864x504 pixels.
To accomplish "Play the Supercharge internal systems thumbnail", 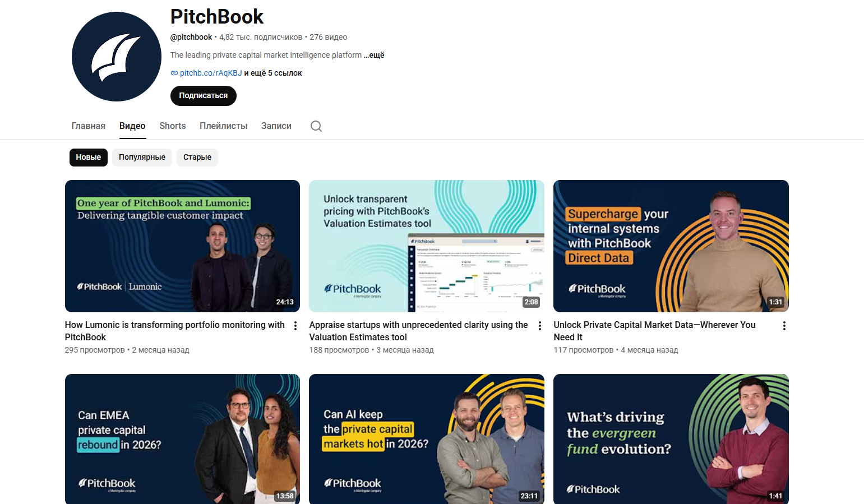I will coord(671,246).
